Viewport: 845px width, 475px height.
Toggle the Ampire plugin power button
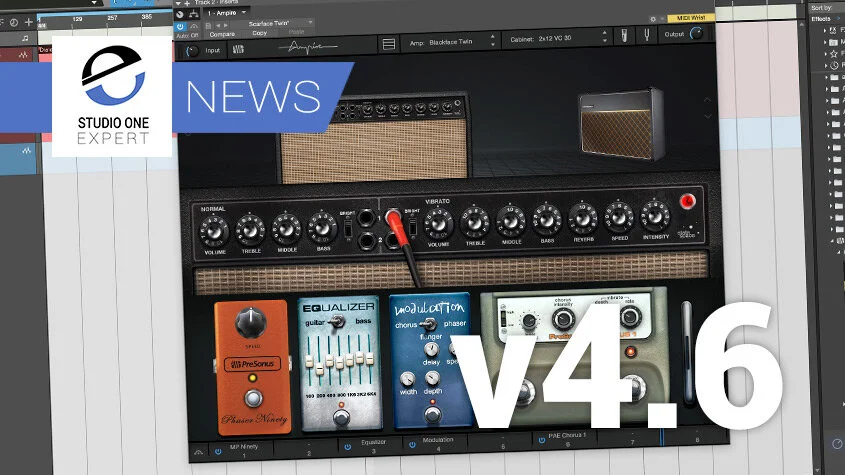(180, 26)
